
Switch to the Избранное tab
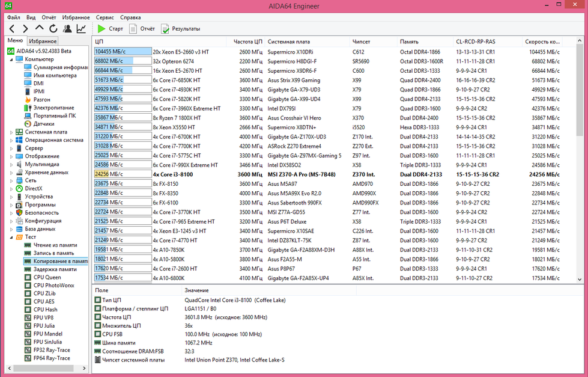click(x=43, y=41)
